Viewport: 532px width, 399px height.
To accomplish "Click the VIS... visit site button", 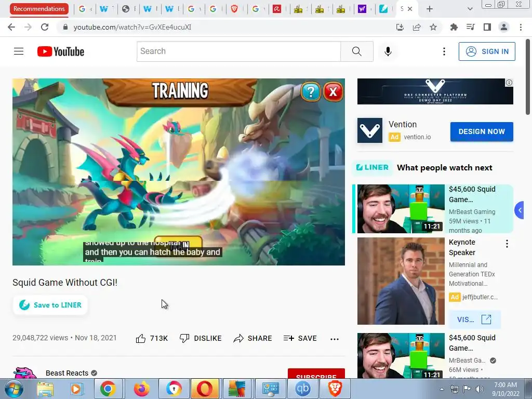I will (474, 320).
